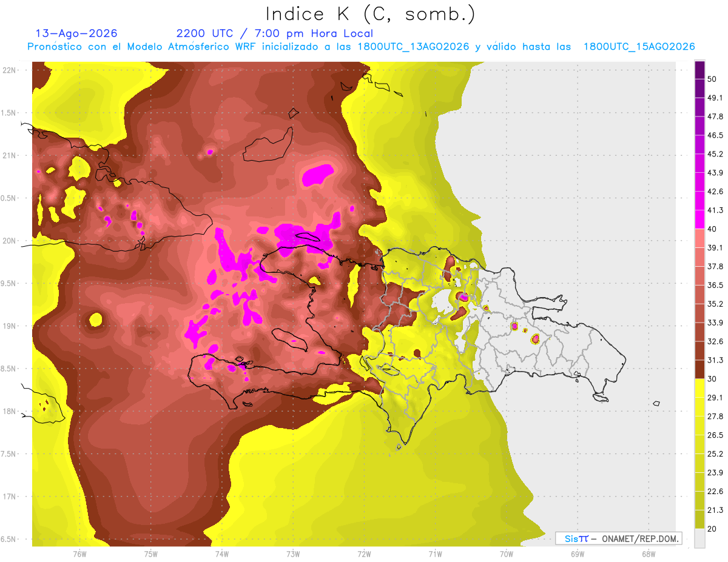Click the latitude label "20N"
The width and height of the screenshot is (728, 562).
pyautogui.click(x=8, y=241)
